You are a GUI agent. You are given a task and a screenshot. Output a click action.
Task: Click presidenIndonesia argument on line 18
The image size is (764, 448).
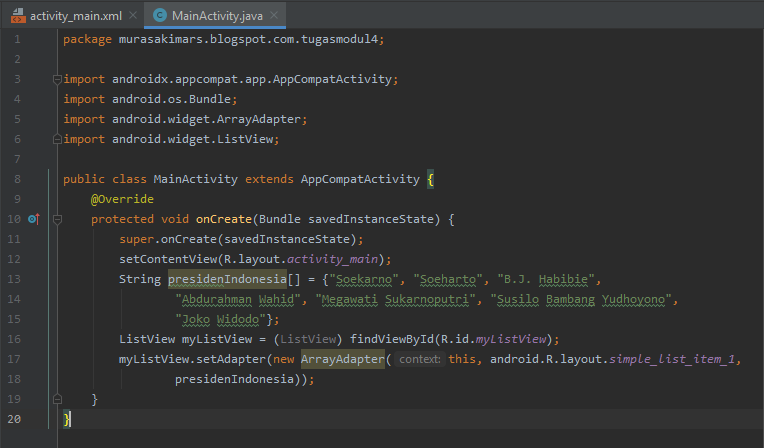click(x=234, y=379)
